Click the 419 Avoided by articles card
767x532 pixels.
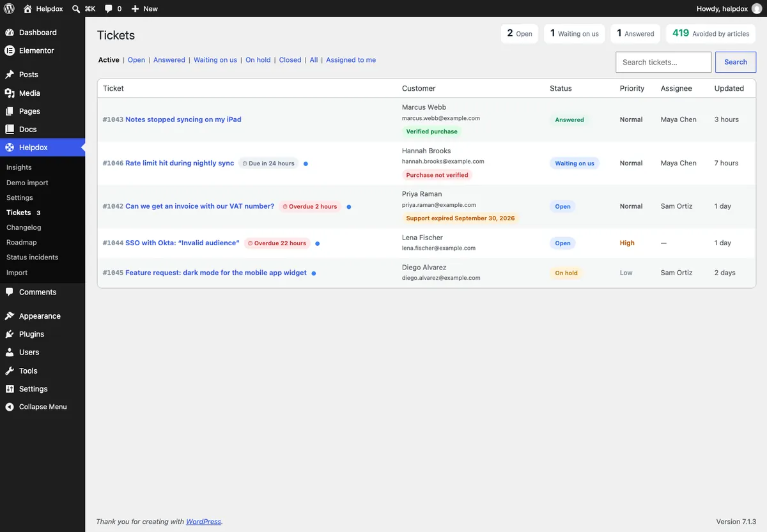711,33
